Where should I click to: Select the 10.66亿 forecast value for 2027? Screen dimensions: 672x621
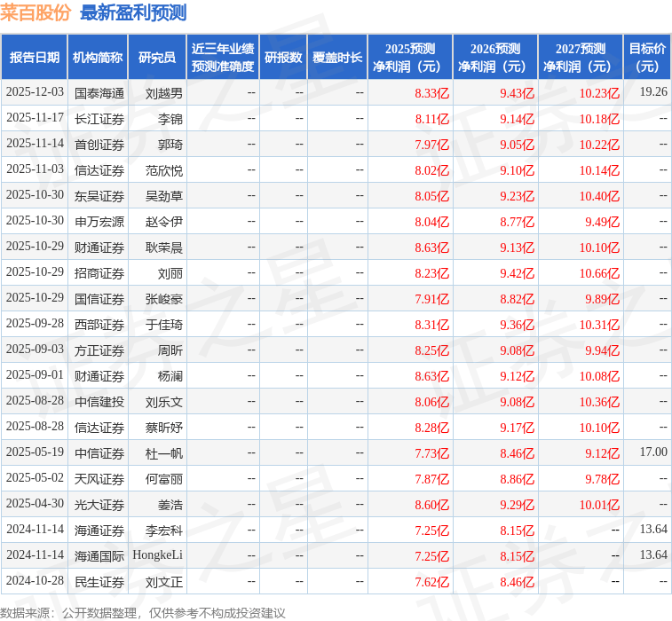[599, 273]
